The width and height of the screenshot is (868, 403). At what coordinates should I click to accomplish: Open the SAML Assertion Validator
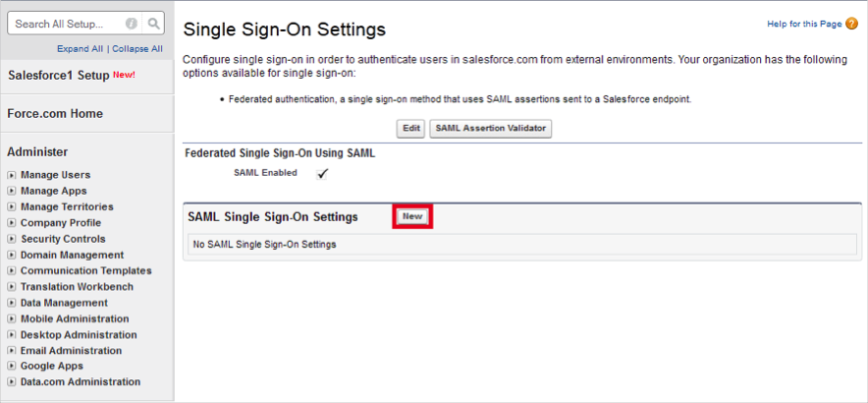pyautogui.click(x=491, y=128)
